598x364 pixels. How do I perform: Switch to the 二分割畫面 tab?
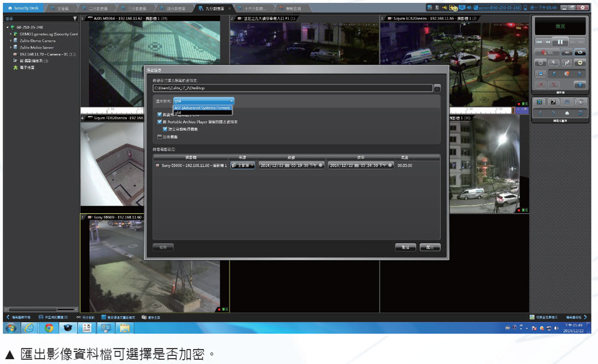click(96, 8)
